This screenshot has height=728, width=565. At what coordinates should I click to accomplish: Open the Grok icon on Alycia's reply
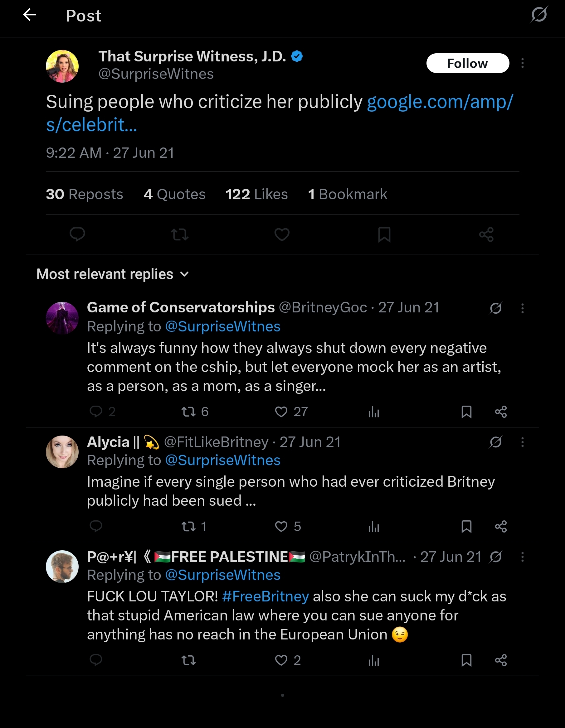pos(496,442)
